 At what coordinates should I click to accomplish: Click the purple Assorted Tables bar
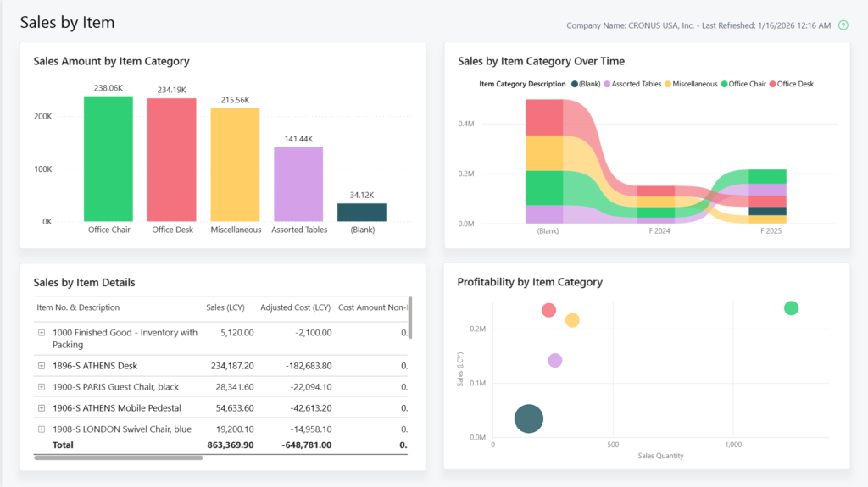(298, 184)
